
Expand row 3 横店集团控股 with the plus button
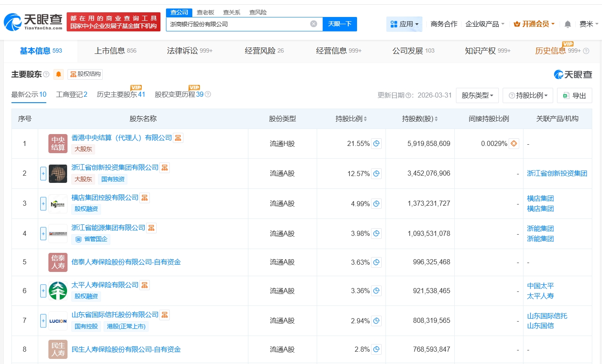click(43, 204)
